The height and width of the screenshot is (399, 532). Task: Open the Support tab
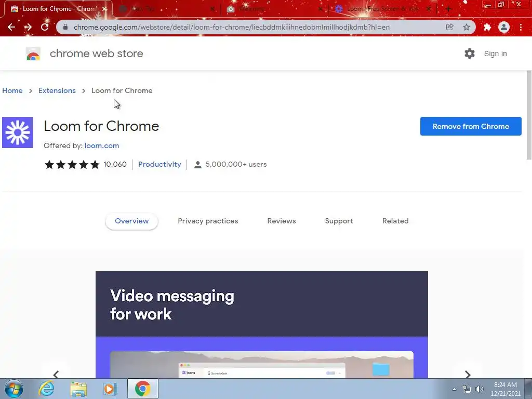339,221
